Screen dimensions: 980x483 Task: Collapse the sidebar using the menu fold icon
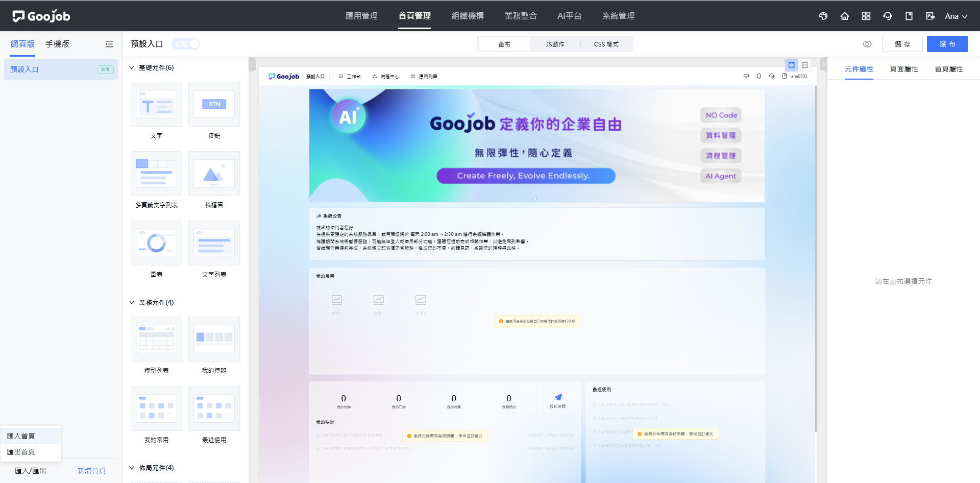pos(109,44)
